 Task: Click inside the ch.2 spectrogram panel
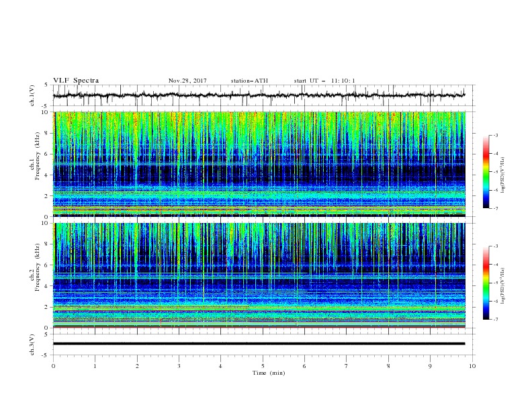point(259,275)
